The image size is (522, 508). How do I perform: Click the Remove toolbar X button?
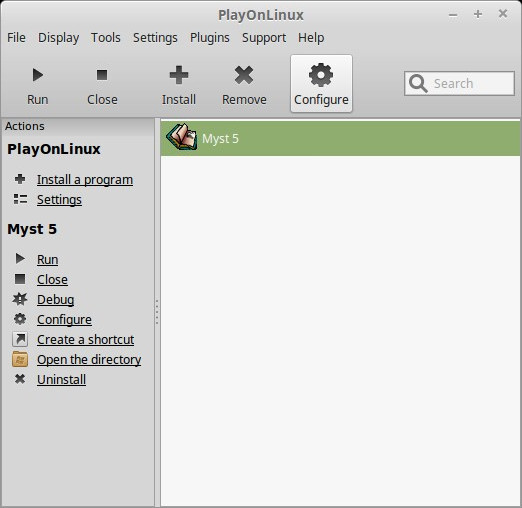click(244, 84)
